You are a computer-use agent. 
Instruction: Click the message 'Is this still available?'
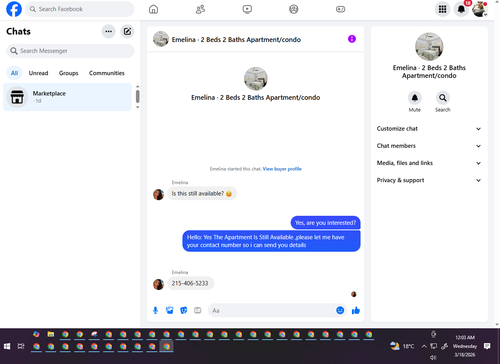[202, 193]
